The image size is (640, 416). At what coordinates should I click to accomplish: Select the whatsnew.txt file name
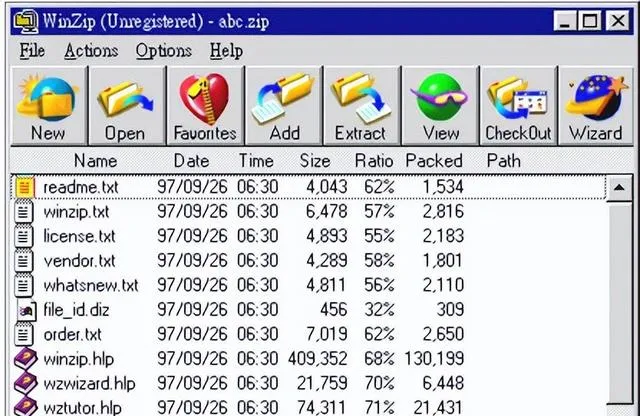(x=91, y=285)
